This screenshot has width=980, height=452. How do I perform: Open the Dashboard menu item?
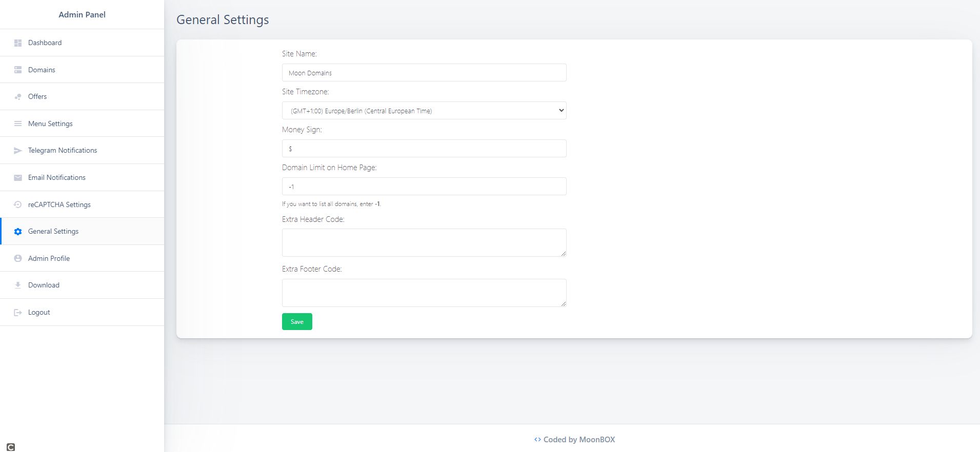82,43
